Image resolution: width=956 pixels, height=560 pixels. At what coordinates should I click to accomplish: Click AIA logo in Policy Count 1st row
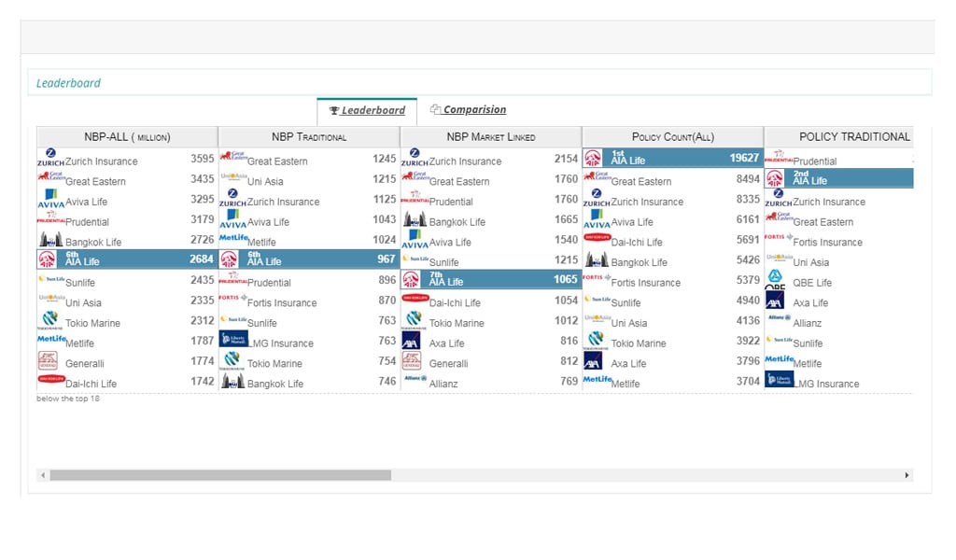(x=592, y=158)
